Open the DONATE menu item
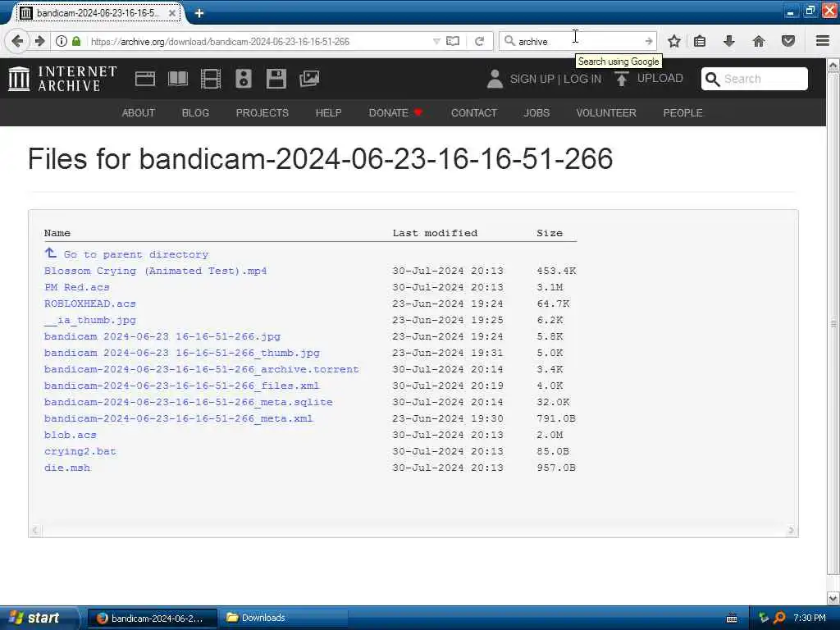The height and width of the screenshot is (630, 840). pos(395,113)
